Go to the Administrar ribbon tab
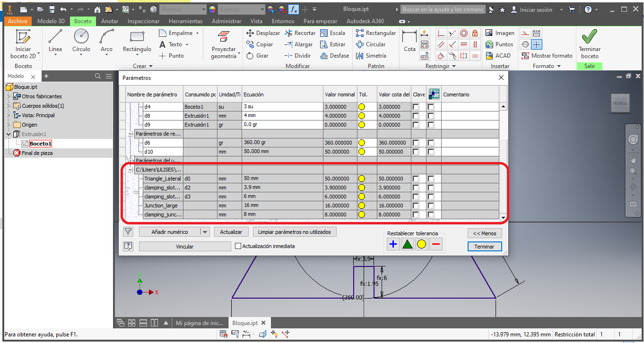Screen dimensions: 644x343 (226, 21)
